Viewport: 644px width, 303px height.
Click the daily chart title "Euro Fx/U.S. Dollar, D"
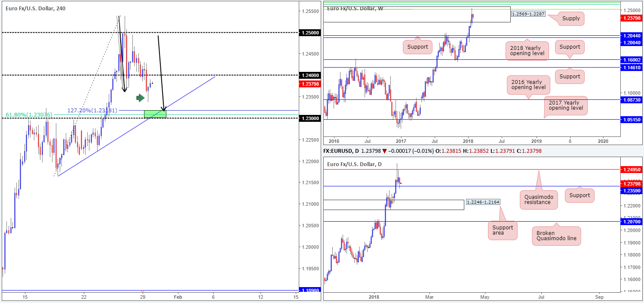coord(354,164)
